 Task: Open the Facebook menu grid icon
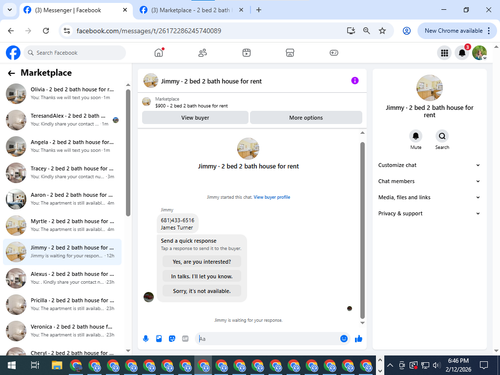(x=444, y=53)
